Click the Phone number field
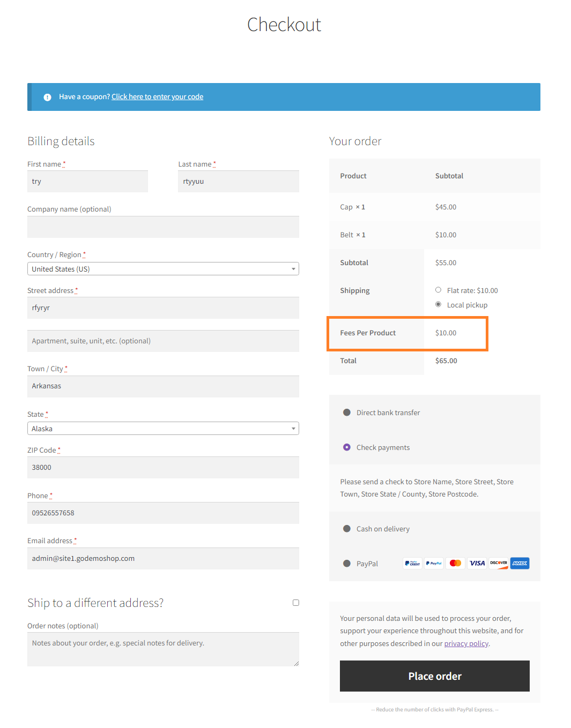Image resolution: width=571 pixels, height=728 pixels. click(x=163, y=513)
